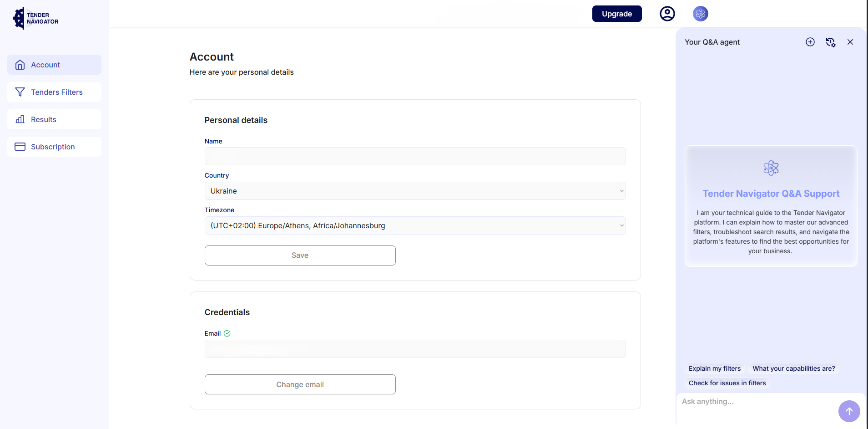Send message with arrow button
Viewport: 868px width, 429px height.
coord(849,411)
